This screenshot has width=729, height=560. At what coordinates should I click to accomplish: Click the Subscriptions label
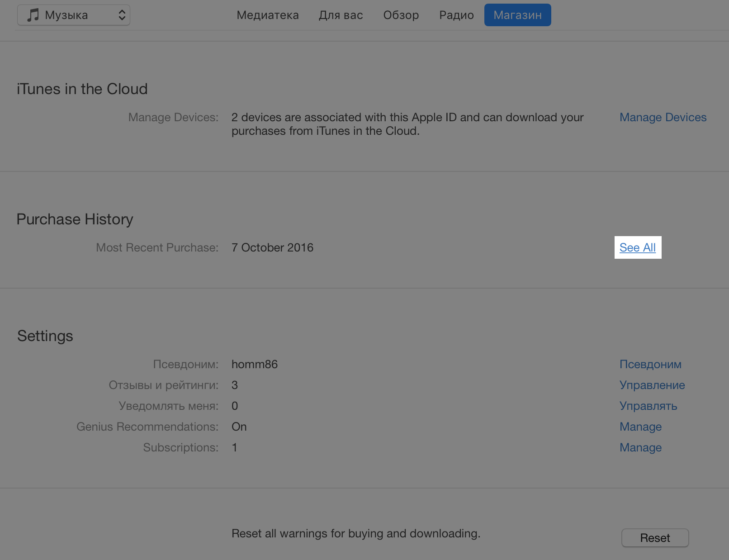(181, 447)
